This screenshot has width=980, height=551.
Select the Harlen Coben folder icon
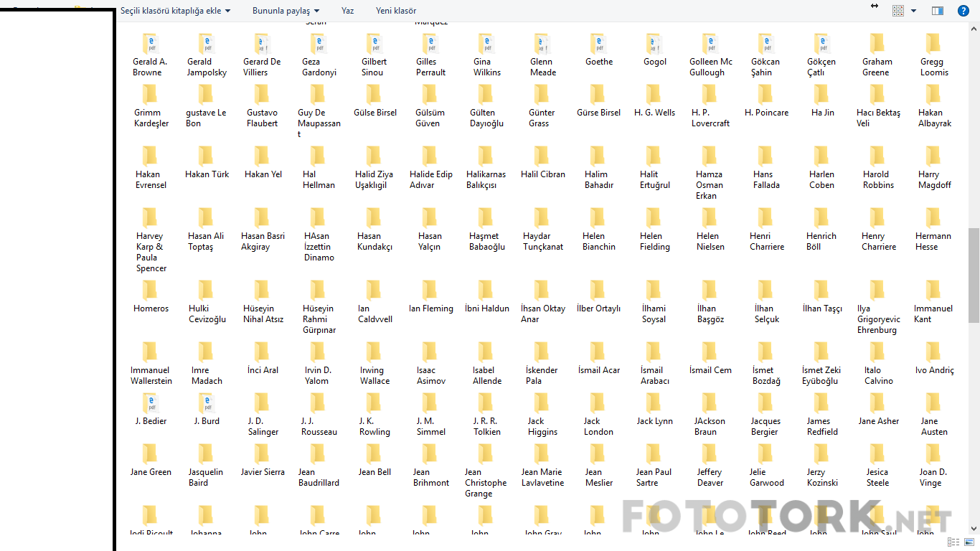(x=821, y=156)
